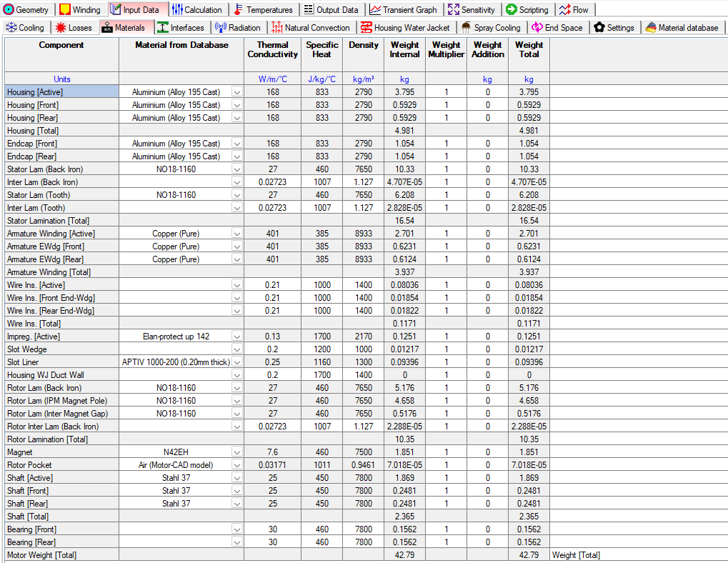Open the Flow tab icon
Viewport: 728px width, 563px height.
[564, 9]
